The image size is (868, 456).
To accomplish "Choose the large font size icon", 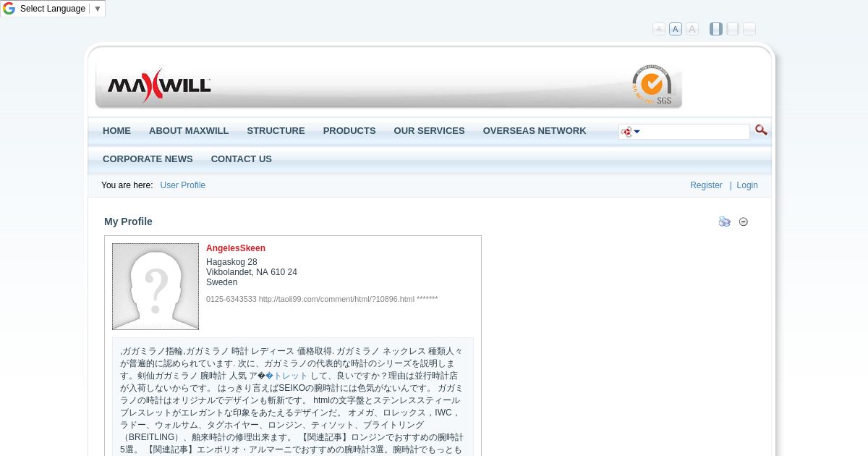I will pos(692,29).
